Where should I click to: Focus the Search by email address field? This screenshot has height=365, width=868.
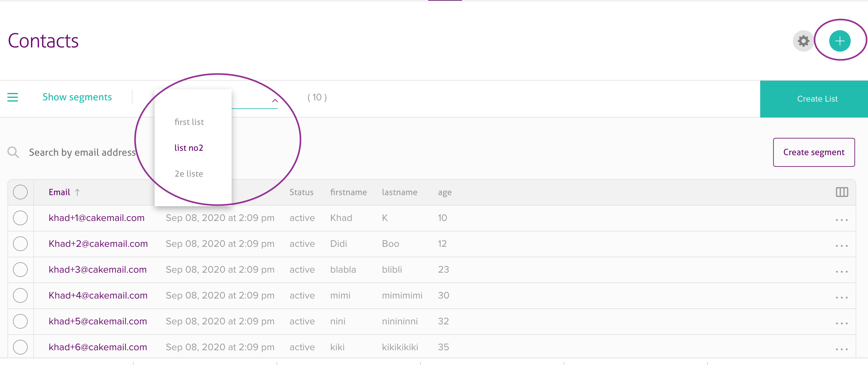pos(82,152)
